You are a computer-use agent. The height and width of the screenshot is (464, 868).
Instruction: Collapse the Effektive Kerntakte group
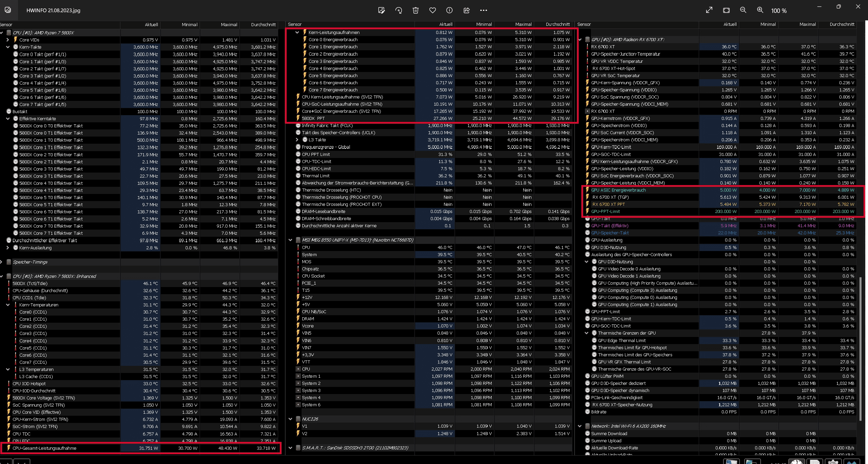8,119
